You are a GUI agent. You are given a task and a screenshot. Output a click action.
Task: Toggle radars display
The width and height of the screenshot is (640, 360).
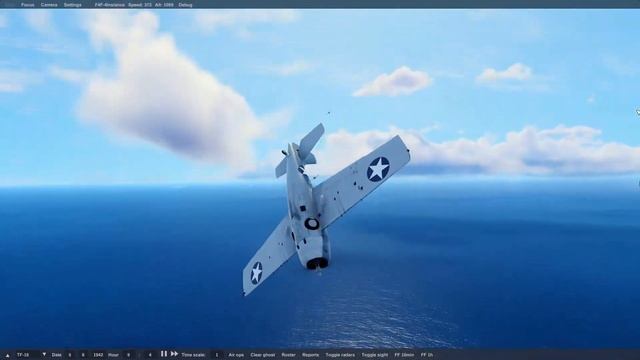[x=340, y=355]
